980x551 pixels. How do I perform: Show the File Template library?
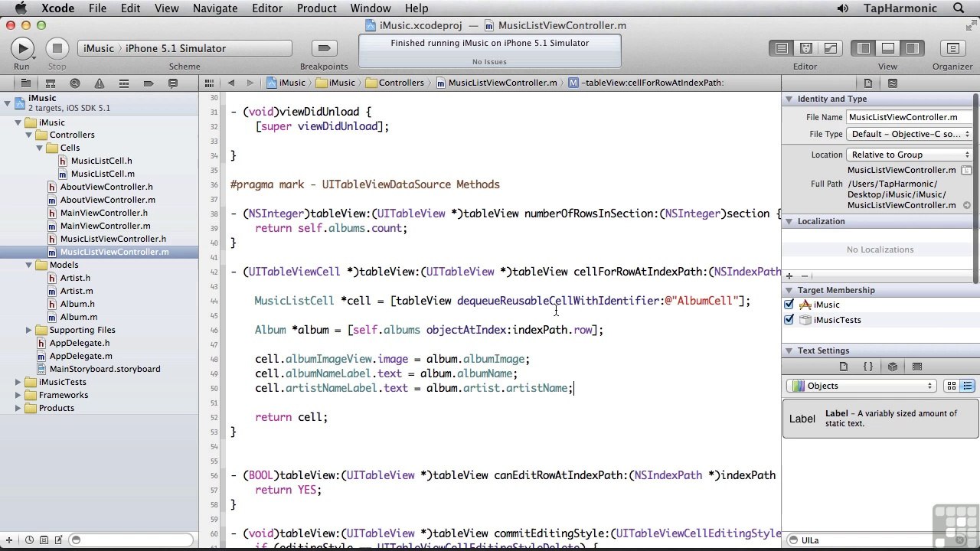click(x=844, y=367)
